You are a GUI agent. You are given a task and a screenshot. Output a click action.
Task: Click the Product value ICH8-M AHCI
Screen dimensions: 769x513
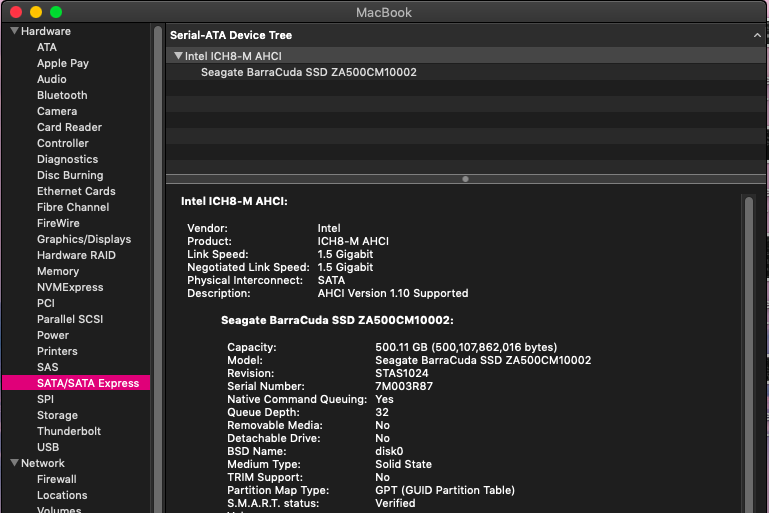(353, 241)
